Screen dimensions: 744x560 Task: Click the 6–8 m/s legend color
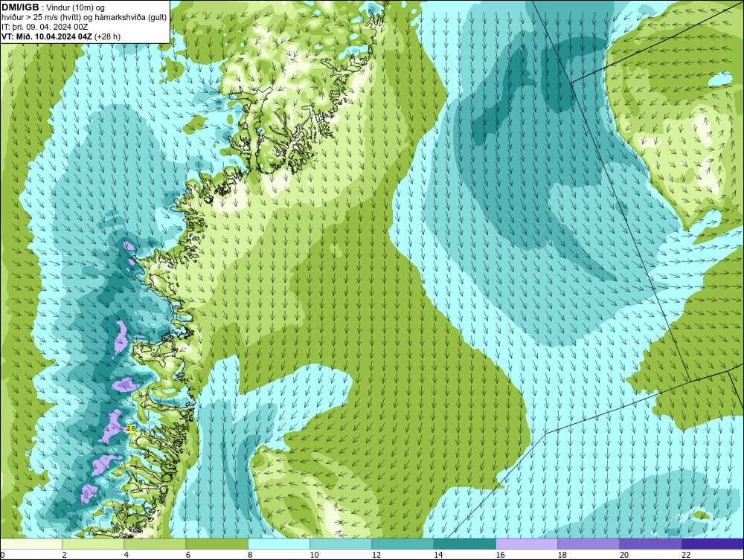pyautogui.click(x=217, y=544)
